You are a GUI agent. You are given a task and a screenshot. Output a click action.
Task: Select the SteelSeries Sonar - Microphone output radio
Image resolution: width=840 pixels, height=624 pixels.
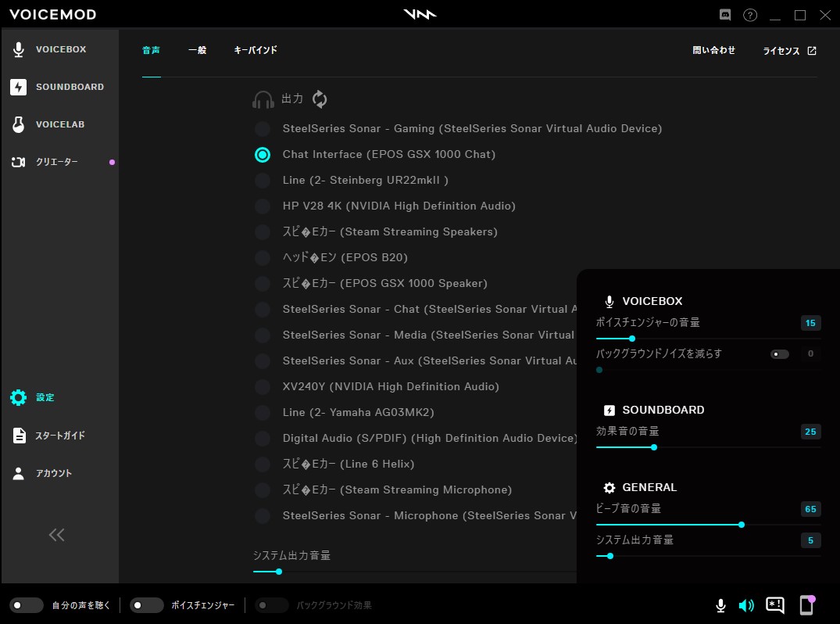pos(263,516)
